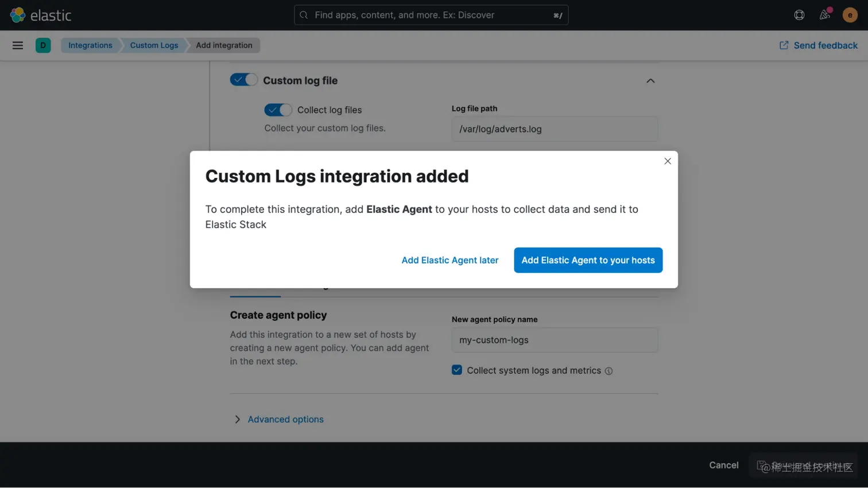868x488 pixels.
Task: Select the Add integration breadcrumb
Action: (x=224, y=45)
